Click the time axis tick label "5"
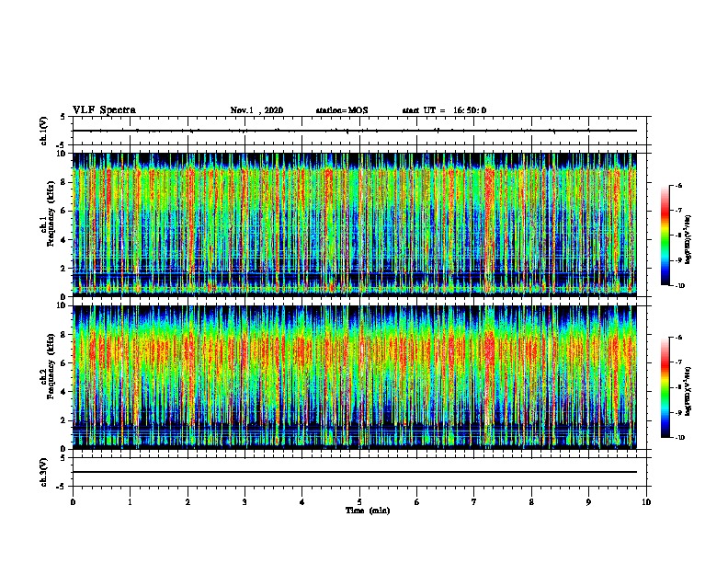Screen dimensions: 728x563 (x=359, y=502)
